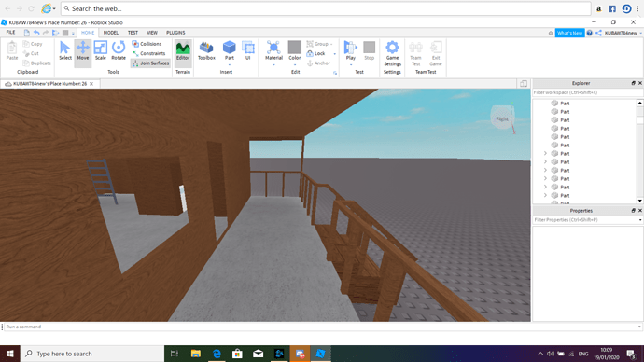Click the Undo arrow in quick access bar
This screenshot has width=644, height=362.
coord(36,33)
